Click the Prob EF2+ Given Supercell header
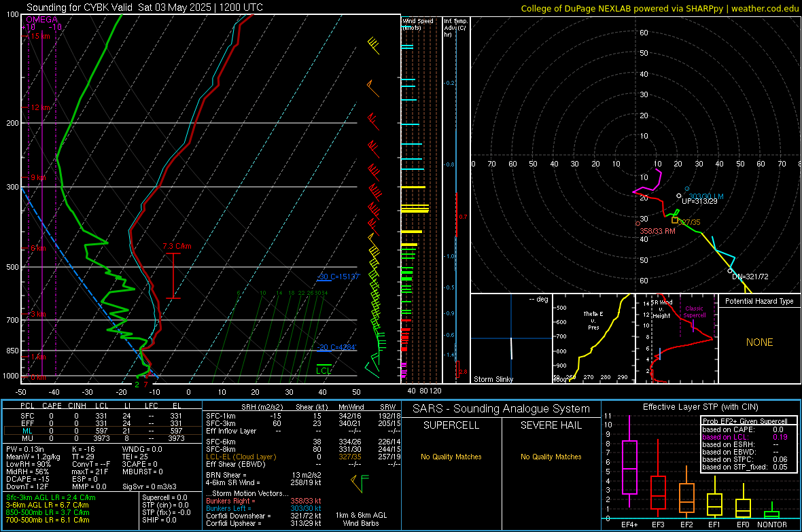This screenshot has height=532, width=802. 745,421
